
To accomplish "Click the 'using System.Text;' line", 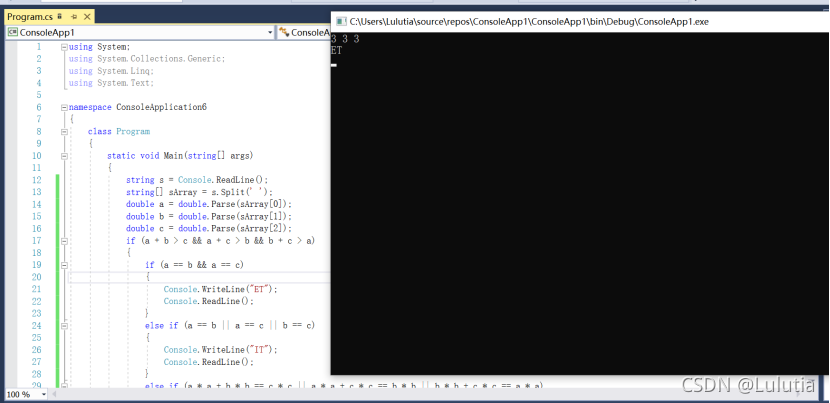I will coord(111,83).
